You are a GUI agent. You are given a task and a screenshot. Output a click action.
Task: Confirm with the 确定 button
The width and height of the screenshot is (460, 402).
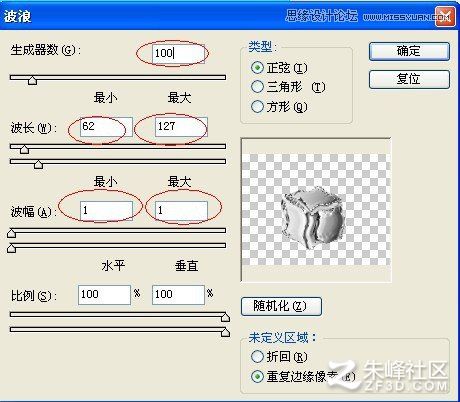tap(409, 51)
